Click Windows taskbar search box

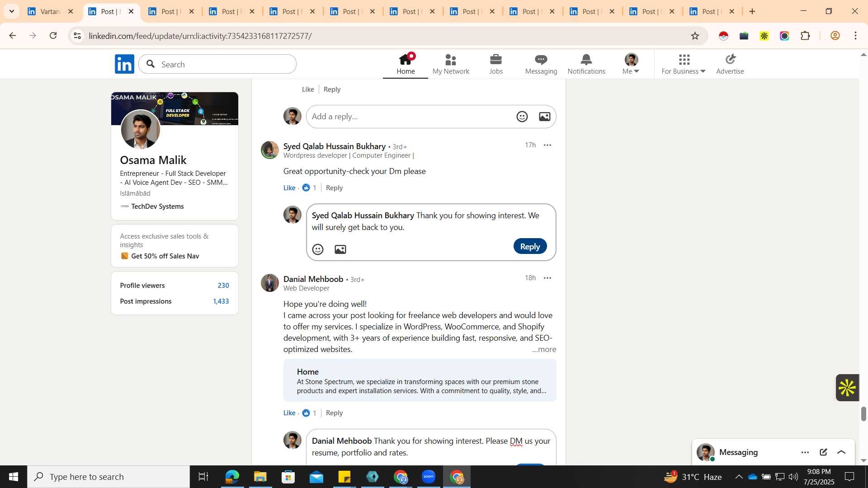pyautogui.click(x=108, y=477)
